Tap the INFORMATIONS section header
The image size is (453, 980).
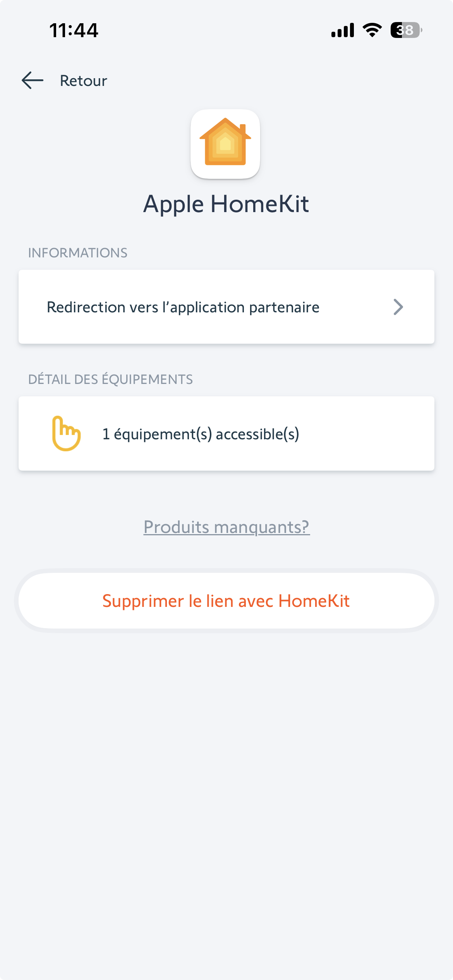78,253
